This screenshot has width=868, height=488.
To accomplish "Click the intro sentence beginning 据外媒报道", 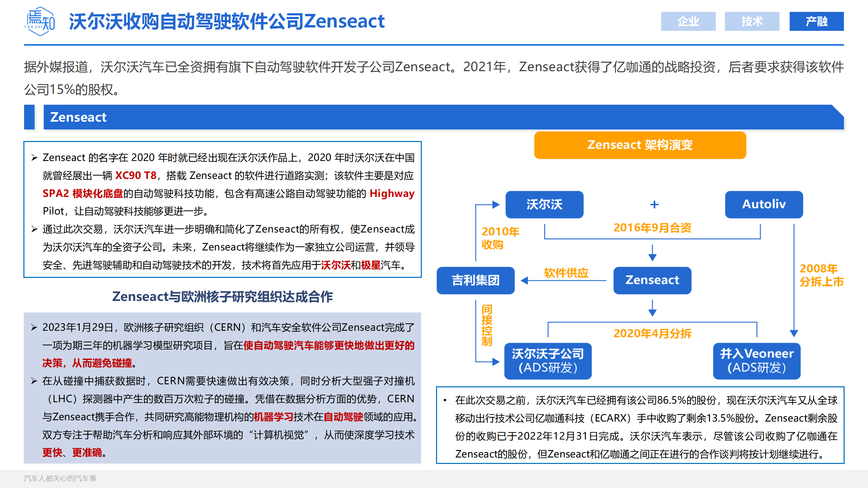I will (x=434, y=78).
